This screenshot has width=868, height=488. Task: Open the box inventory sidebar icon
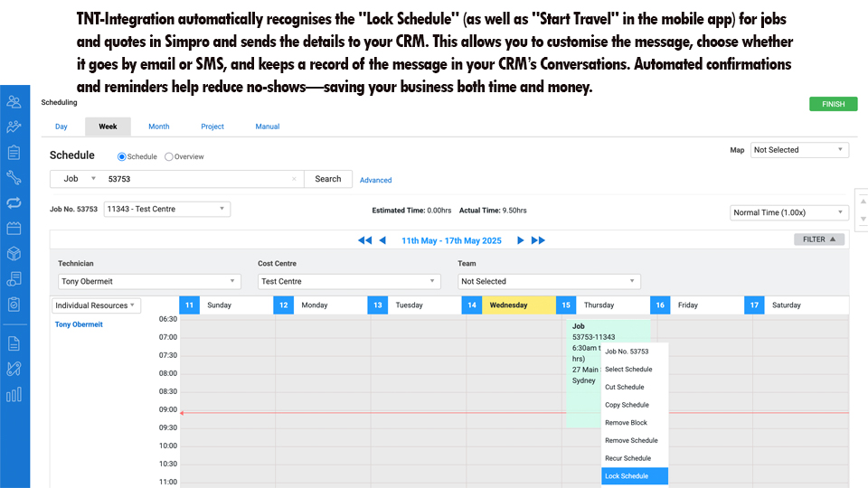[x=14, y=253]
